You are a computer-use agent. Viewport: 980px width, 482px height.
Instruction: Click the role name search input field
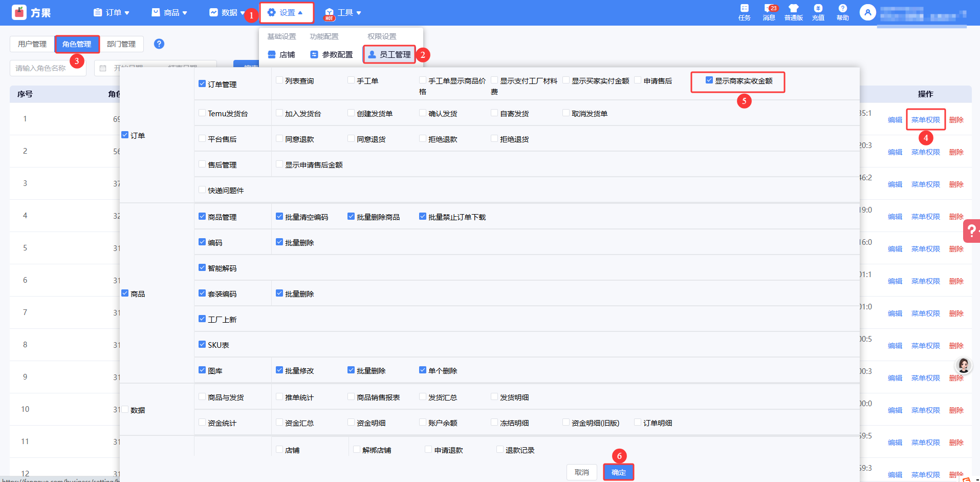[47, 68]
